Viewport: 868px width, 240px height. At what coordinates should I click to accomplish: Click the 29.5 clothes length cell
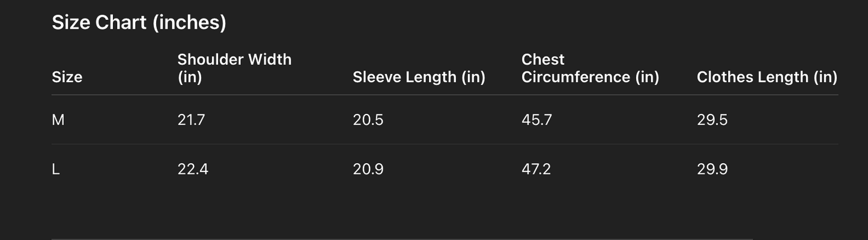pyautogui.click(x=712, y=120)
